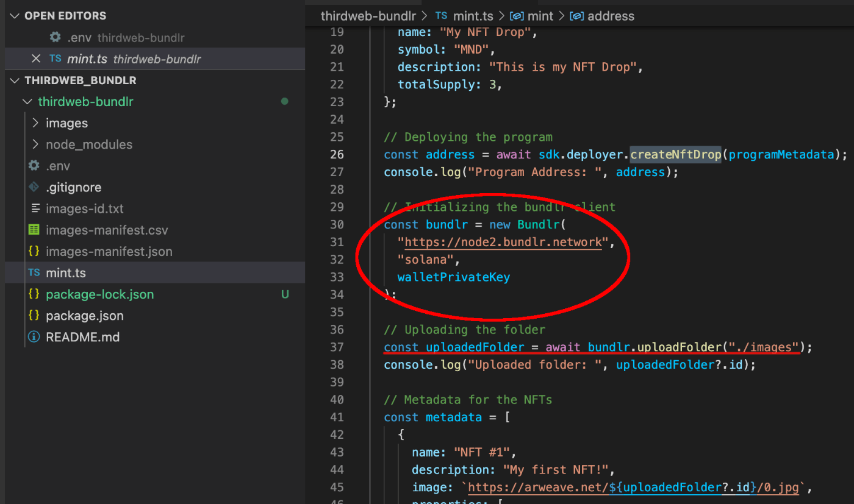
Task: Click the symbol icon before address in breadcrumb
Action: 576,16
